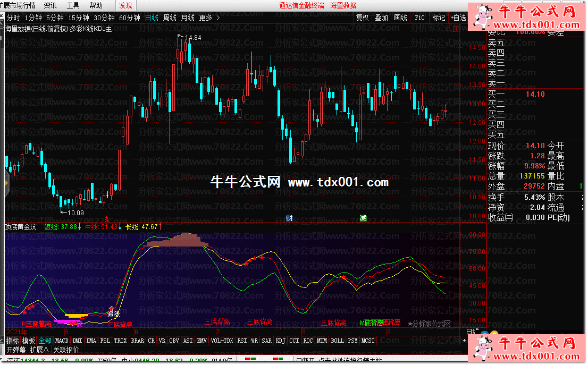Switch indicator to MCST
This screenshot has height=365, width=588.
[x=368, y=341]
